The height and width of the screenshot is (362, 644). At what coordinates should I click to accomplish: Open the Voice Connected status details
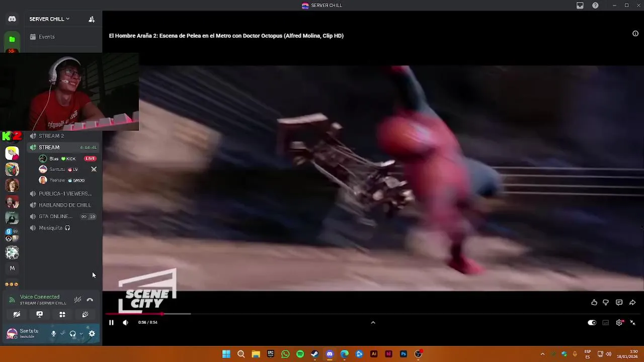coord(40,297)
